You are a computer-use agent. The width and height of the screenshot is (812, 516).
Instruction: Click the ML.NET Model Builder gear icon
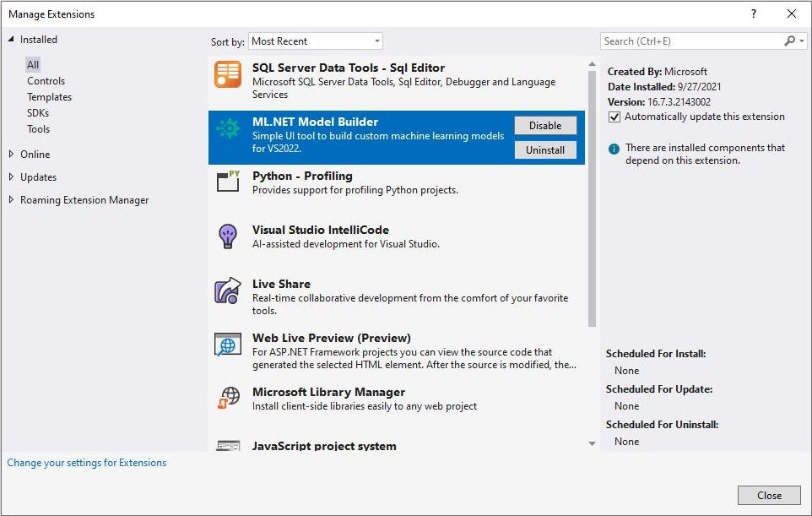(x=228, y=128)
